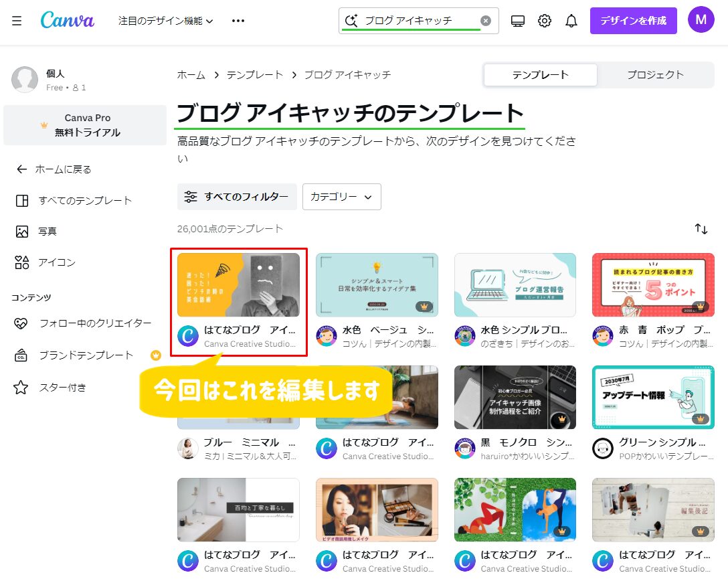The height and width of the screenshot is (587, 728).
Task: Click ミカ｜ミニマル&大人可... creator name
Action: 250,456
